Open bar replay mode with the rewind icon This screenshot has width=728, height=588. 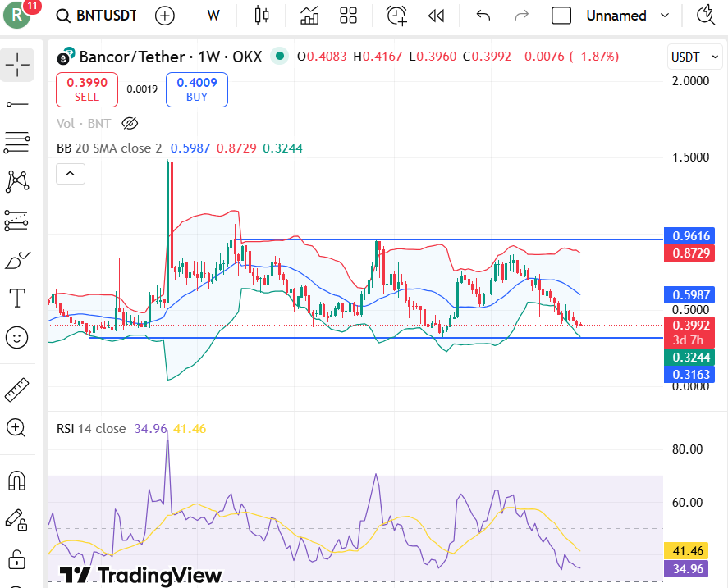pyautogui.click(x=436, y=15)
